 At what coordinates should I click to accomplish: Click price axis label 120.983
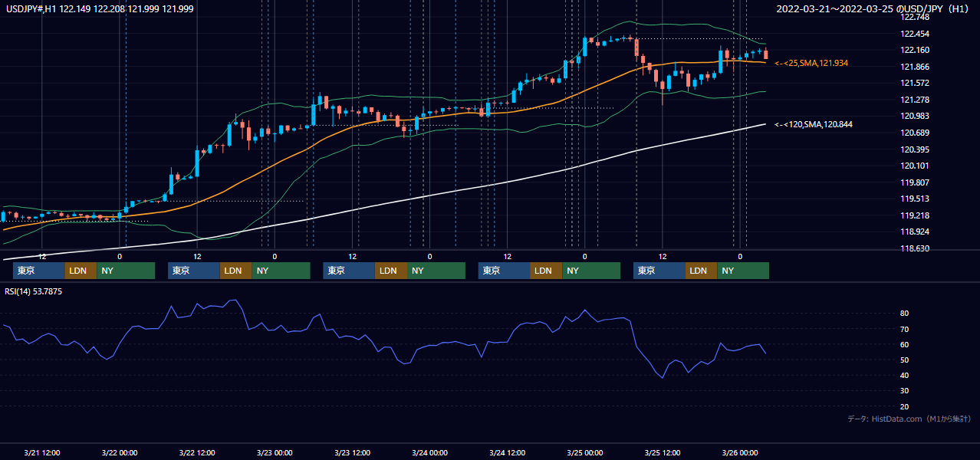click(915, 117)
